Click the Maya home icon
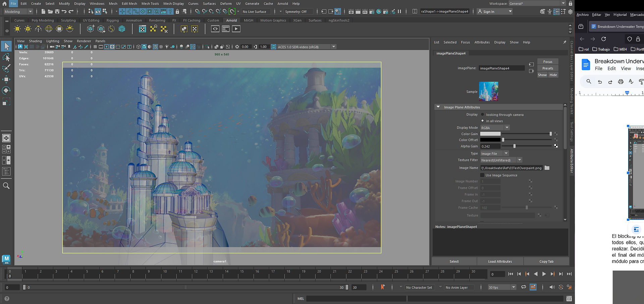The height and width of the screenshot is (304, 644). [4, 4]
